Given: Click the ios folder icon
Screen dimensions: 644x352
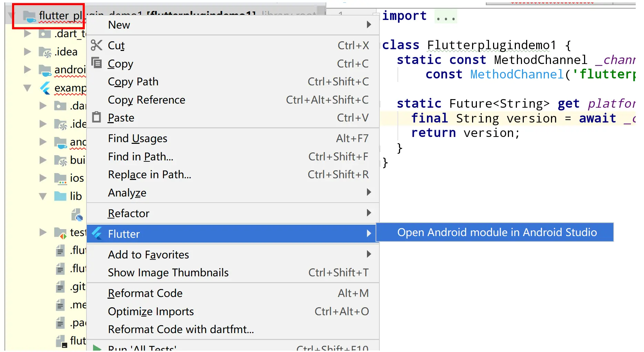Looking at the screenshot, I should (x=61, y=178).
